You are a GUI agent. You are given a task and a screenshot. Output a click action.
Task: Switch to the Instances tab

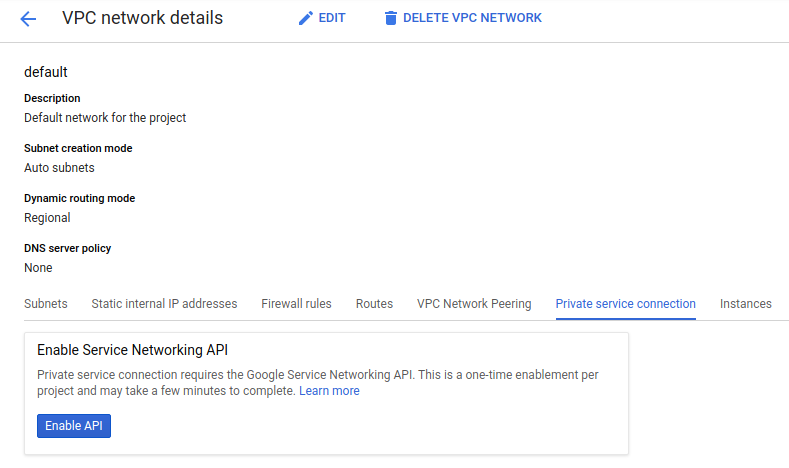pyautogui.click(x=745, y=304)
